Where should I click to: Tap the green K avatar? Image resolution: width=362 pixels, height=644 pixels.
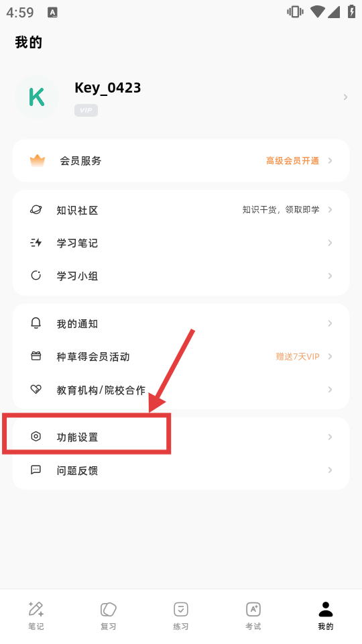36,97
